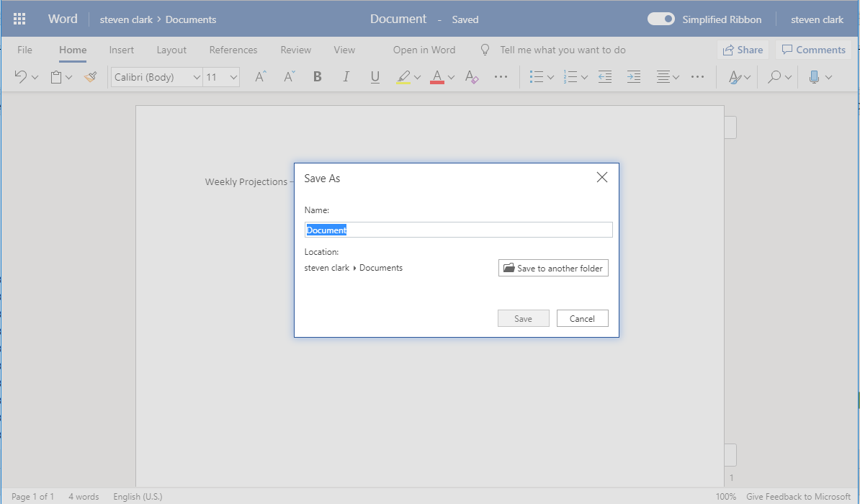Open the font color dropdown arrow
Screen dimensions: 860x504
451,77
